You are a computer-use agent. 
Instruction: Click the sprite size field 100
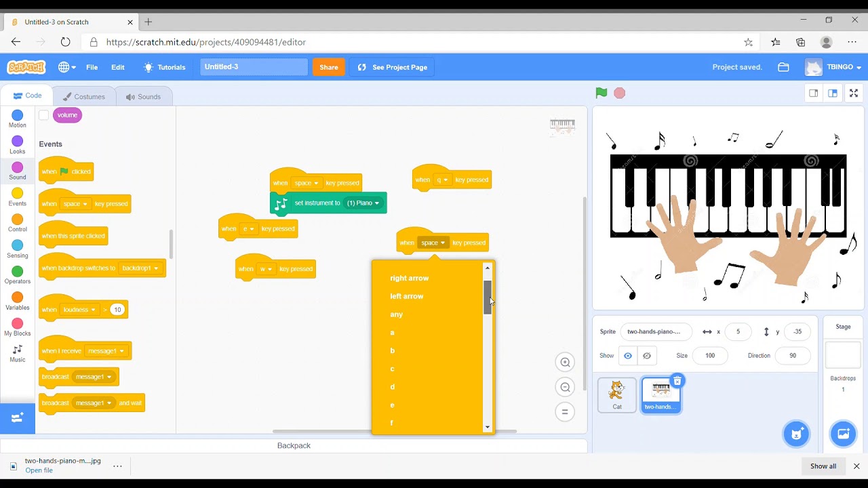pos(709,356)
